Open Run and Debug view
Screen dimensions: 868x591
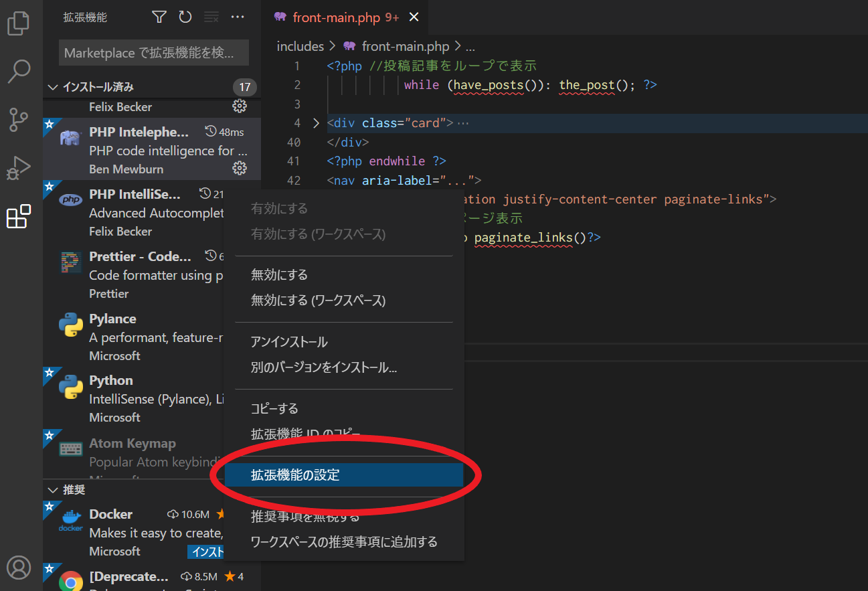coord(18,168)
